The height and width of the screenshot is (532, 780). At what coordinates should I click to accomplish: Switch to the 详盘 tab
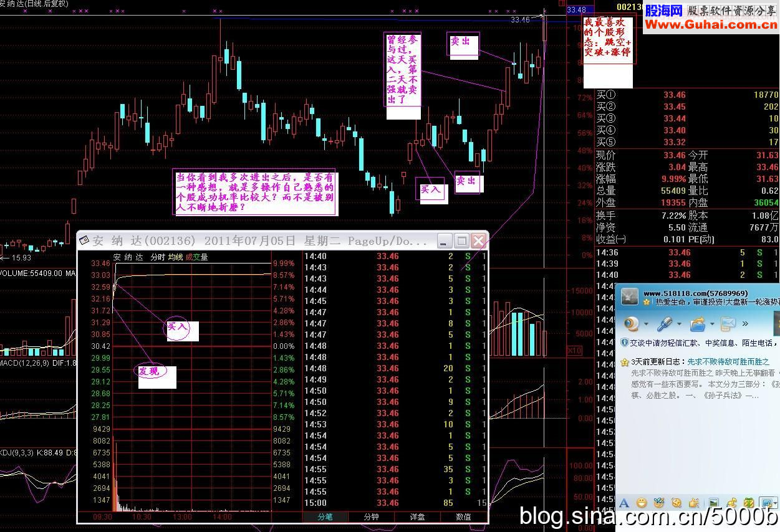417,516
